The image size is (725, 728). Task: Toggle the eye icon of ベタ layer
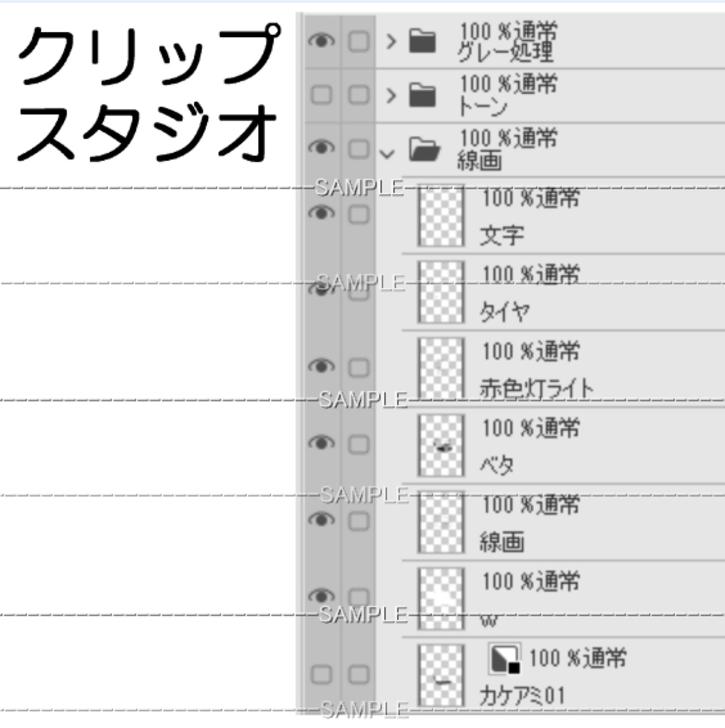point(321,443)
